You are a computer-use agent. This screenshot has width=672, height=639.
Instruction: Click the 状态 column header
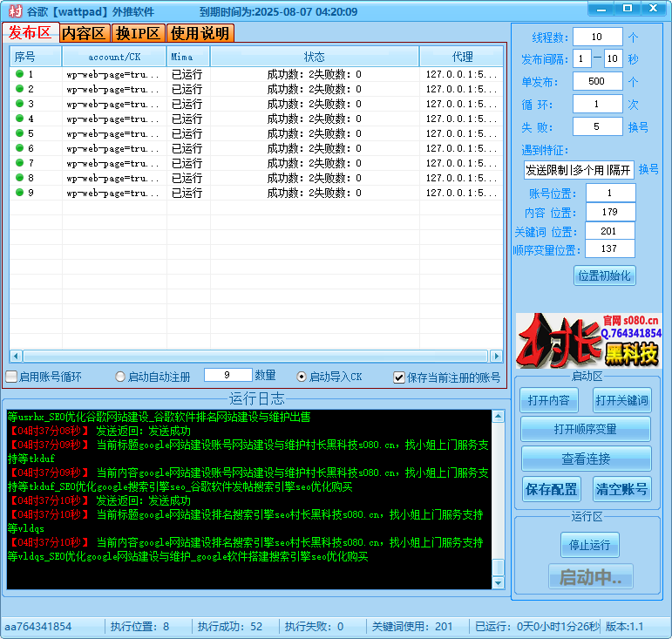(x=314, y=57)
